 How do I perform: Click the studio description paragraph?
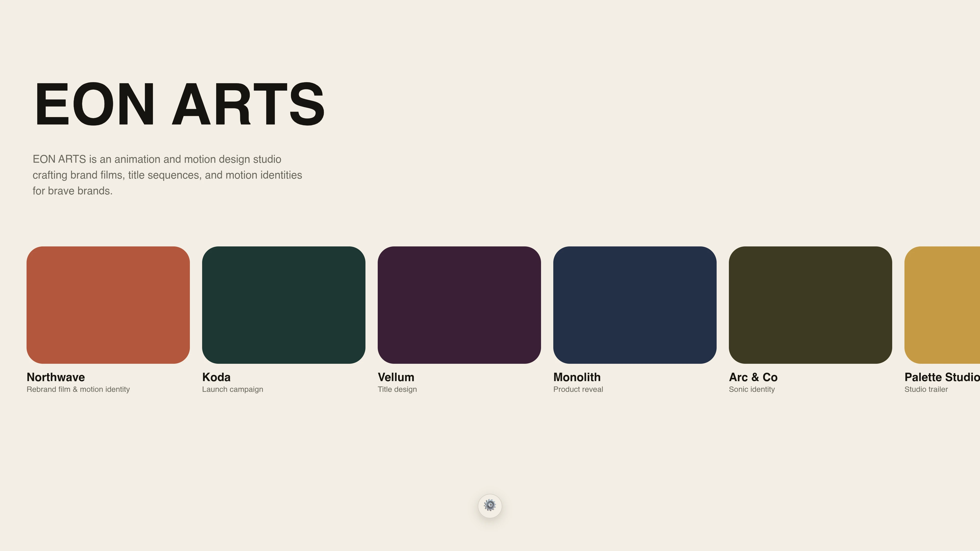[167, 175]
